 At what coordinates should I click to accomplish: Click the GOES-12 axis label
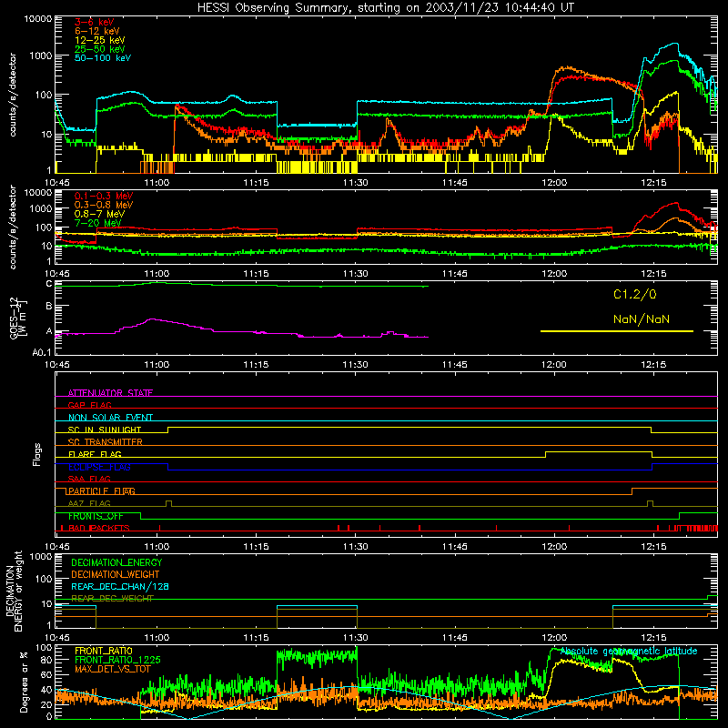(x=18, y=318)
